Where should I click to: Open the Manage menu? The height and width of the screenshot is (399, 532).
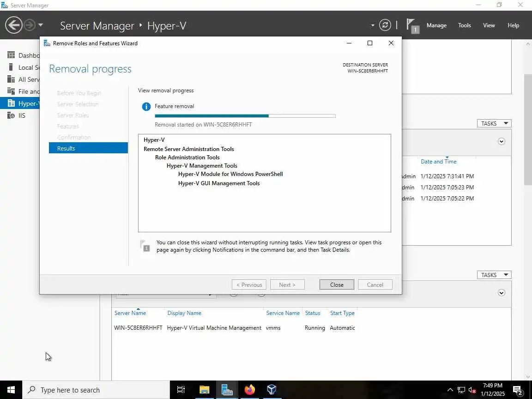coord(436,25)
